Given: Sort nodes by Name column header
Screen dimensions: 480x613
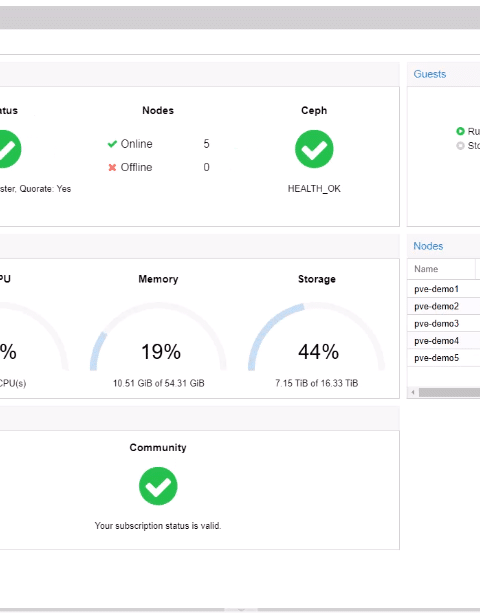Looking at the screenshot, I should tap(441, 269).
